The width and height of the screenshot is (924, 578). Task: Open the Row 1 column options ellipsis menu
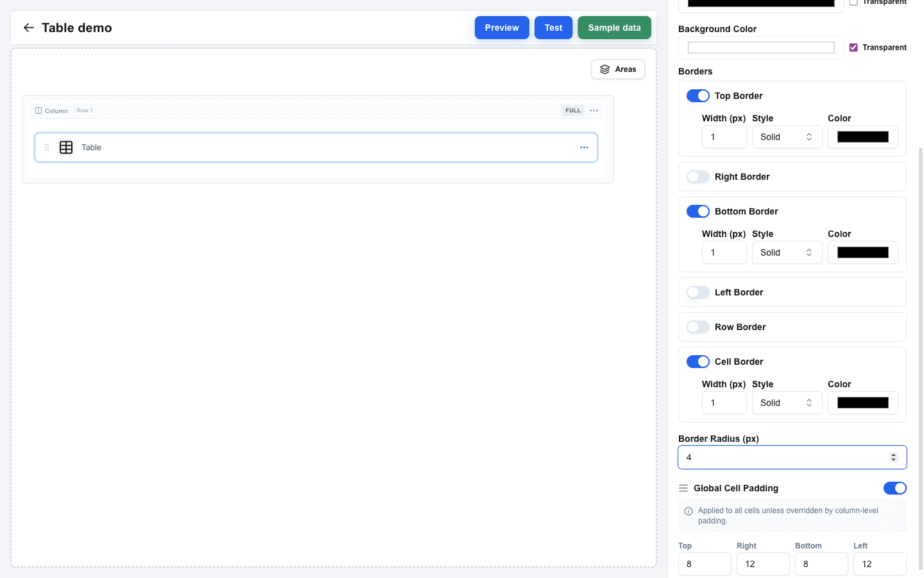(594, 110)
